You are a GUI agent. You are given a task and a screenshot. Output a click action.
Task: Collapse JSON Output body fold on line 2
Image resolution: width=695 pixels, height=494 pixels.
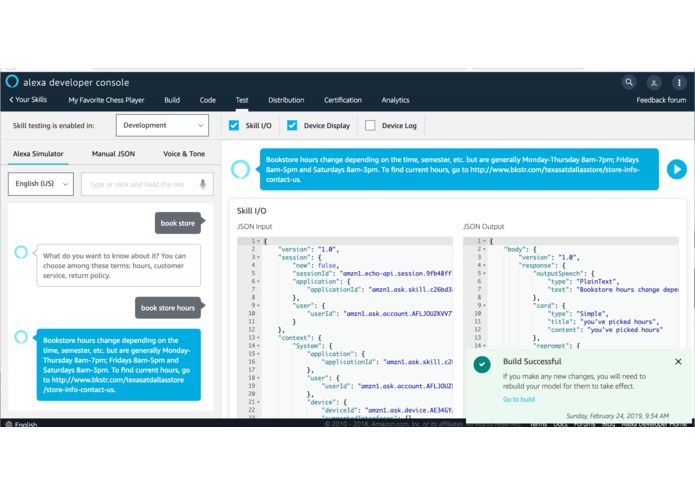click(484, 249)
